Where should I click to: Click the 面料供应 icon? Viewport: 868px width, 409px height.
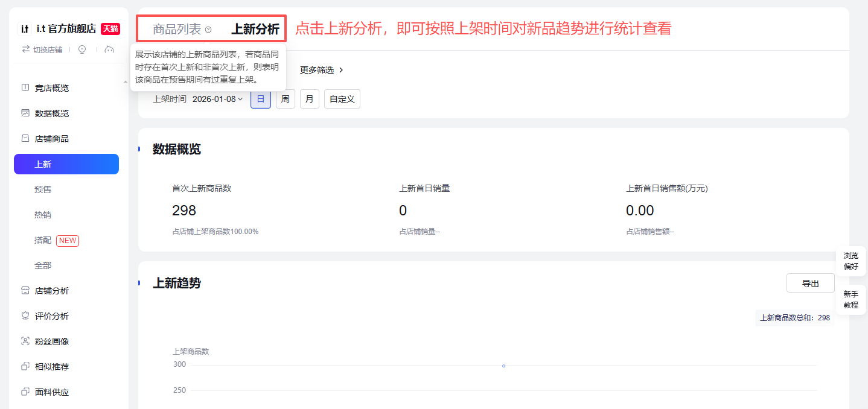(25, 392)
